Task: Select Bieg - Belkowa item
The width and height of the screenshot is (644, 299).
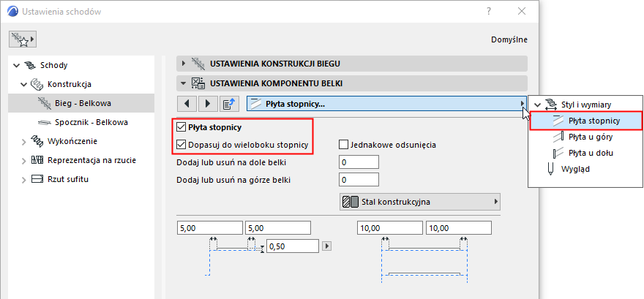Action: tap(83, 103)
